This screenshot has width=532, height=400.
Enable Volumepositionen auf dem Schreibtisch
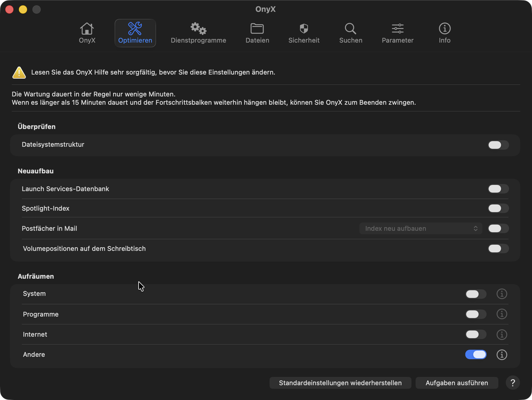(x=498, y=249)
